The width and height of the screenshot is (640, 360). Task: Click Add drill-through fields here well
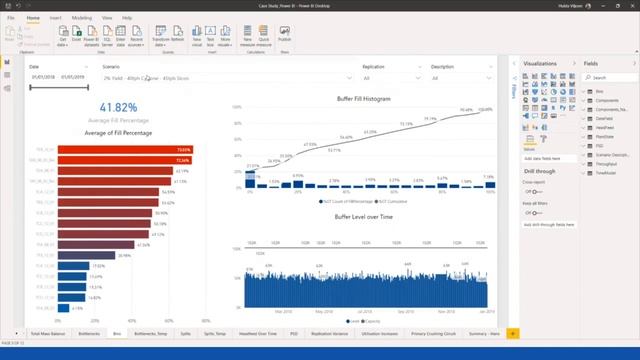coord(549,225)
